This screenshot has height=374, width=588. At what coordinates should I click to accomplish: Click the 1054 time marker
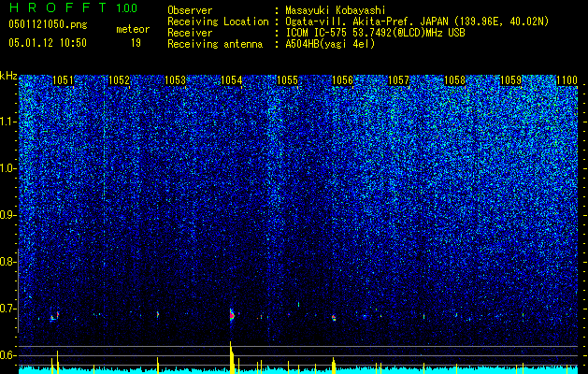(232, 80)
